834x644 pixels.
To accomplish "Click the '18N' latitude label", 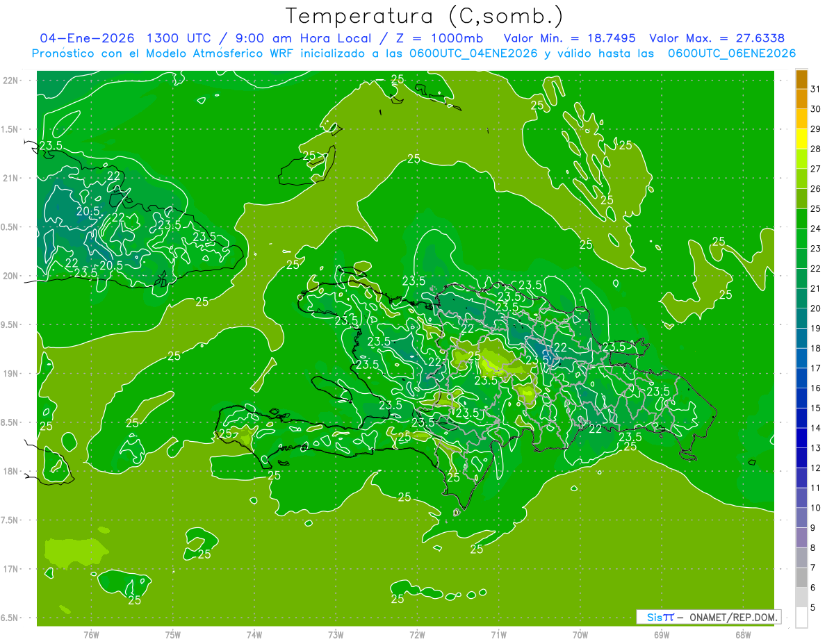I will pos(10,471).
